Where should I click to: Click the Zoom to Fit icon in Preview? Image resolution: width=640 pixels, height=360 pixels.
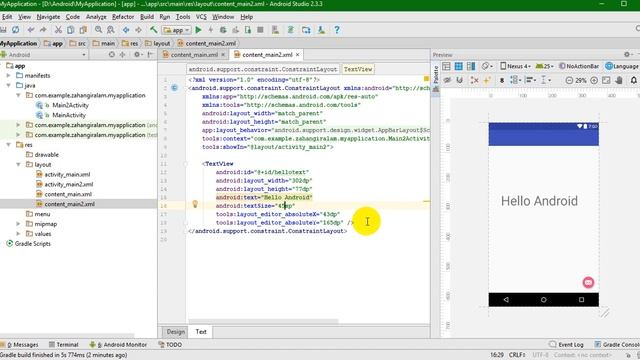[x=606, y=80]
